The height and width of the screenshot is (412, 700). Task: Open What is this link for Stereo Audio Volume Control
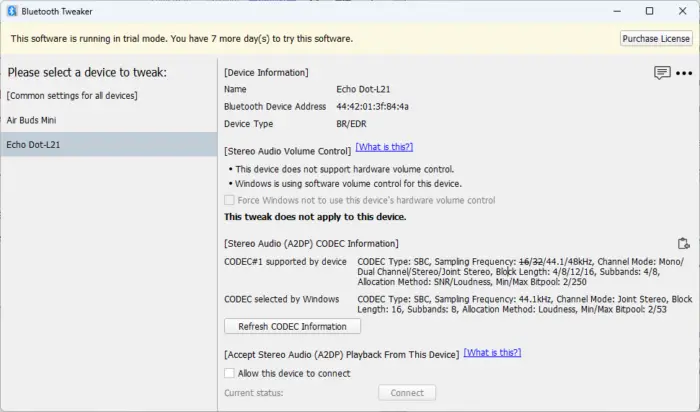(x=384, y=147)
